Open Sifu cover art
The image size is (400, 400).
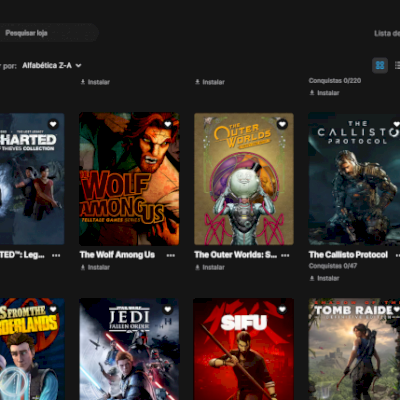[x=244, y=349]
